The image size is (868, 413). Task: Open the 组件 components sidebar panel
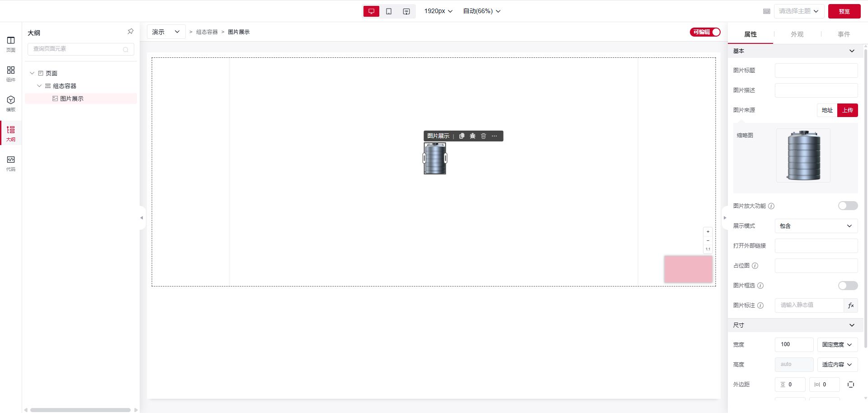pos(11,74)
